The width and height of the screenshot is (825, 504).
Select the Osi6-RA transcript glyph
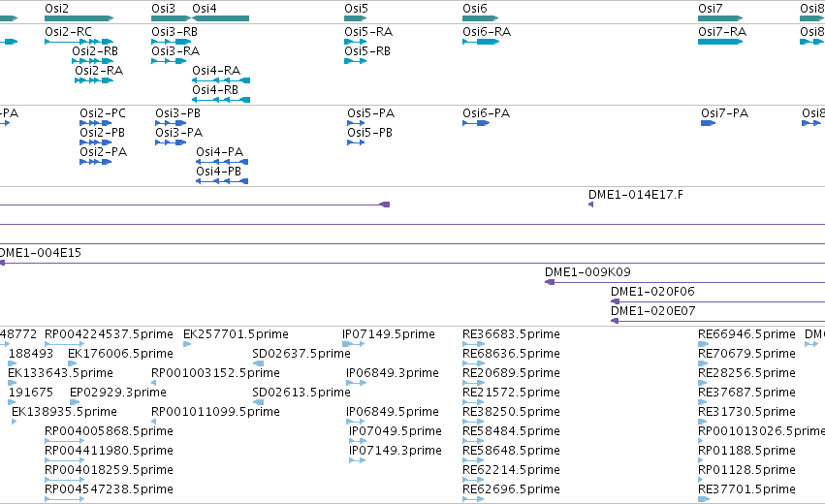481,42
